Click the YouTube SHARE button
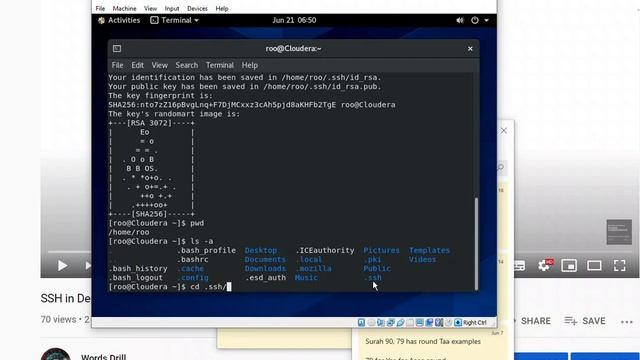 pyautogui.click(x=535, y=321)
